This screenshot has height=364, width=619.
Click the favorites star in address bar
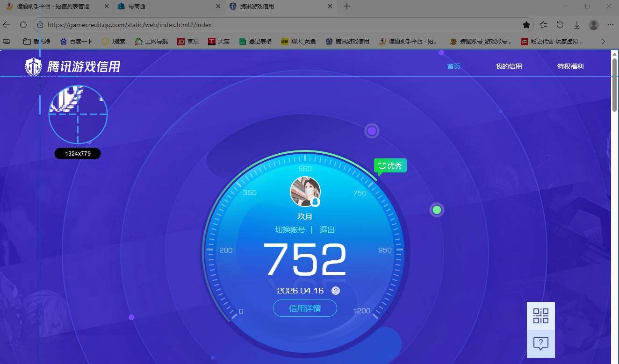pyautogui.click(x=526, y=25)
